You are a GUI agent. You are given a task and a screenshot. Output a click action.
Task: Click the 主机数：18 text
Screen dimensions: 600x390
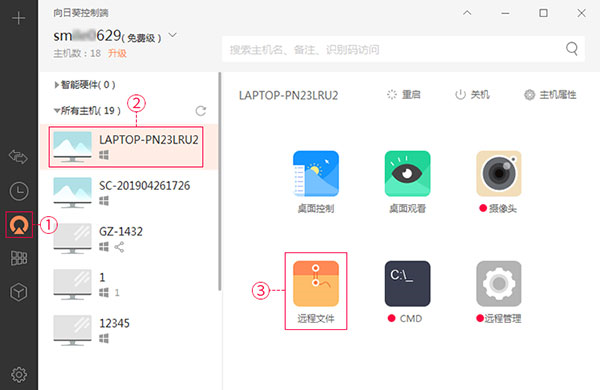[x=77, y=53]
